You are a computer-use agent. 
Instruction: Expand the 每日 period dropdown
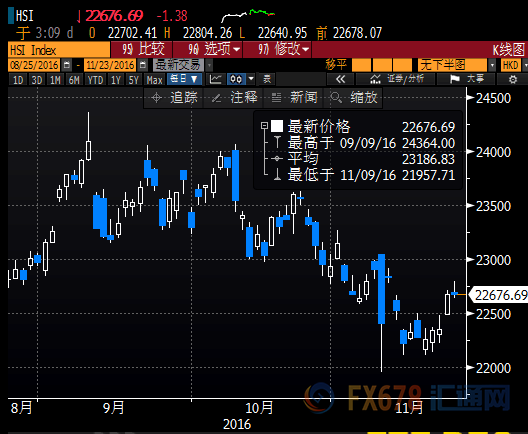click(x=184, y=79)
